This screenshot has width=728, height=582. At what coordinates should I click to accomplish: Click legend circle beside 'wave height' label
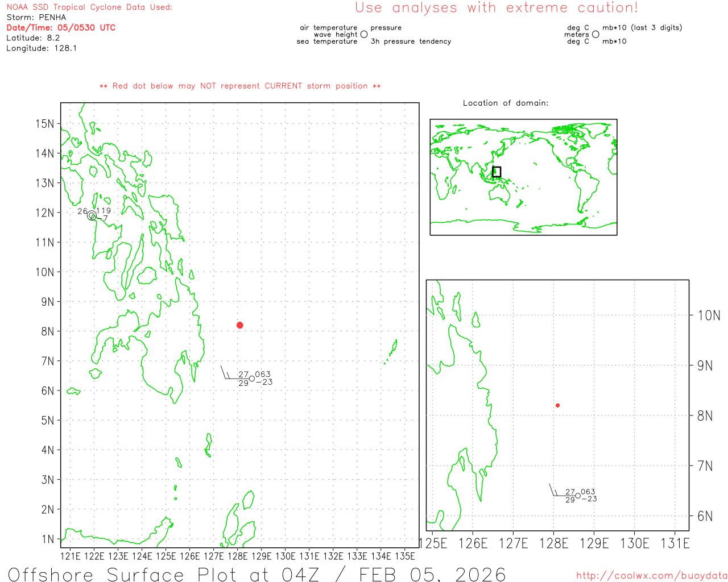[364, 34]
